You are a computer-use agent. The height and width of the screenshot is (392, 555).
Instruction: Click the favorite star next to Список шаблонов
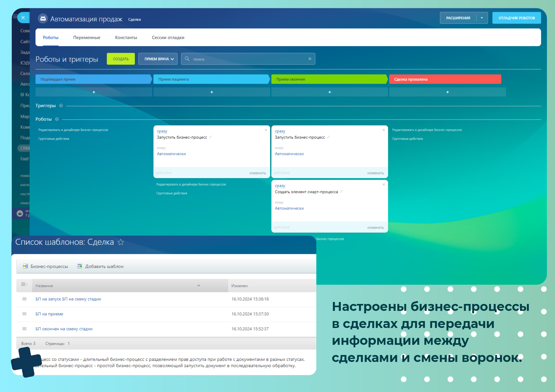pyautogui.click(x=121, y=242)
